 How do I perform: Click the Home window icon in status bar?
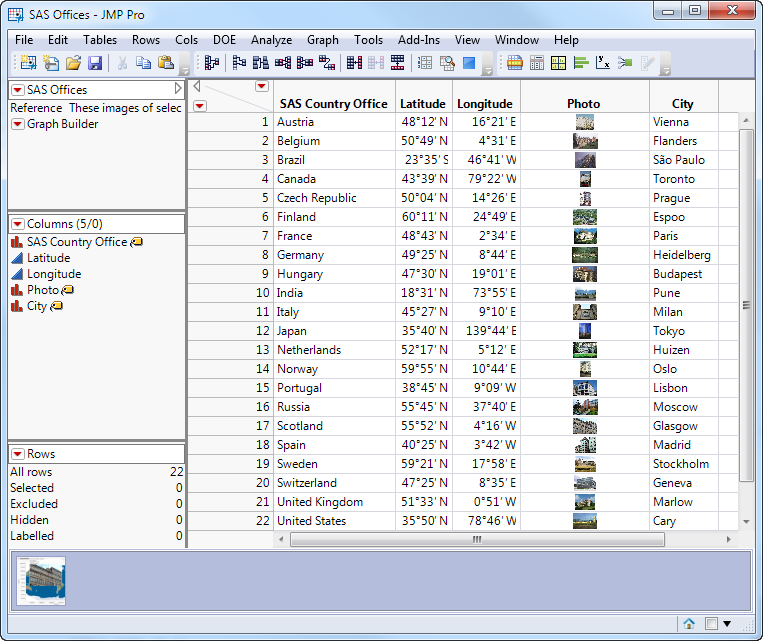tap(689, 623)
